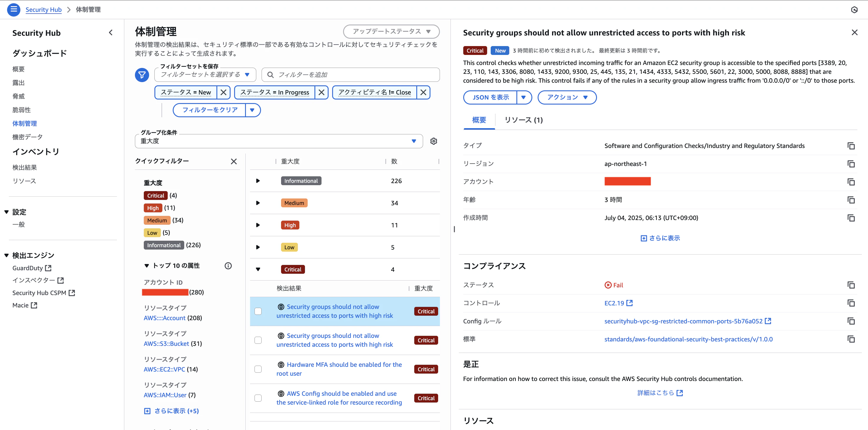Image resolution: width=868 pixels, height=430 pixels.
Task: Filter by Informational severity badge
Action: pos(164,245)
